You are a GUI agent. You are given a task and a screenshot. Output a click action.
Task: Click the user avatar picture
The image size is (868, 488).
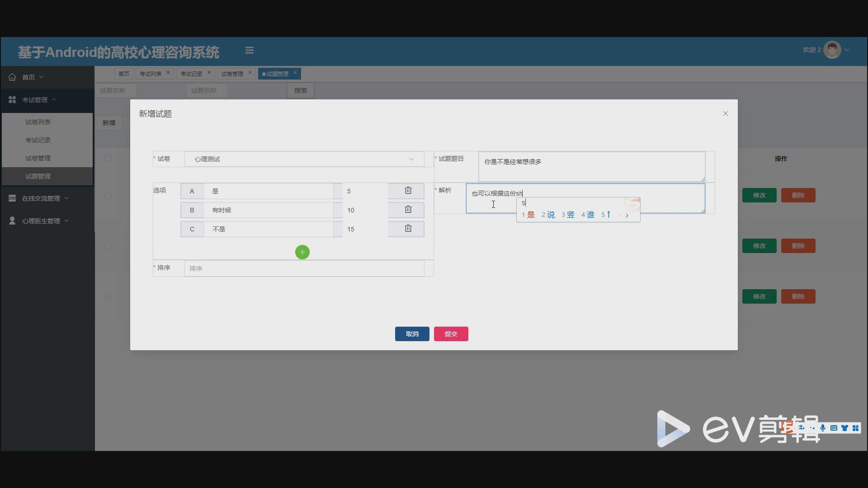coord(832,50)
